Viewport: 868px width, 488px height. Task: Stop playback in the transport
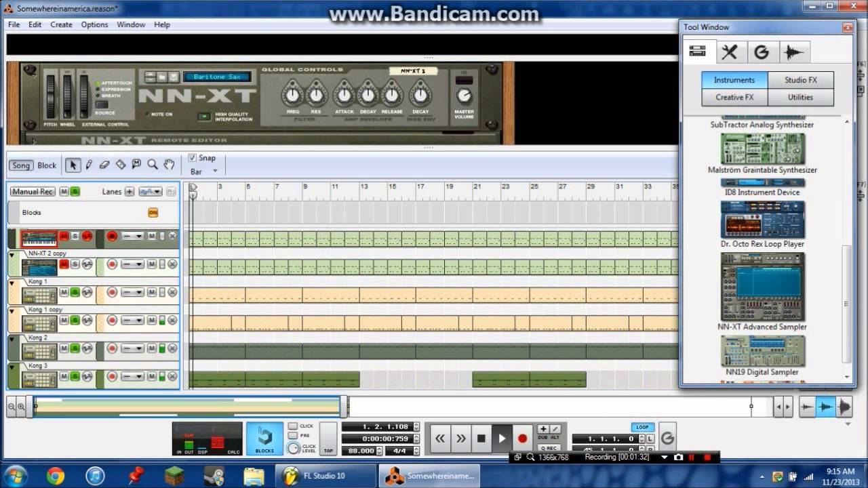pyautogui.click(x=481, y=439)
